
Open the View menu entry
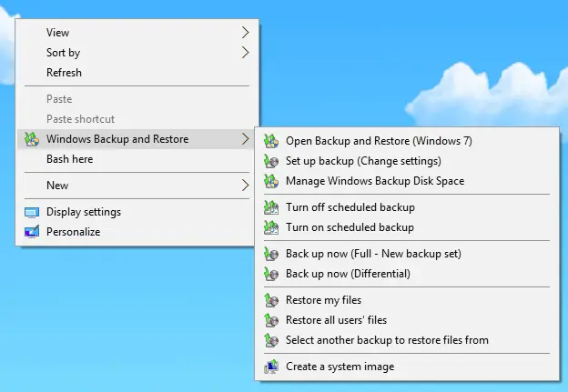point(136,33)
